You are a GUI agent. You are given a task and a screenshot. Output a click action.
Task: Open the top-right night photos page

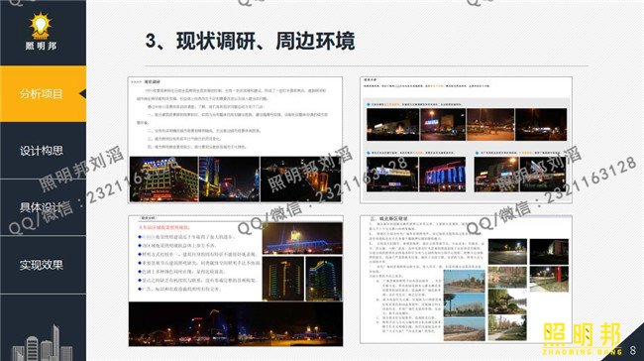tap(467, 140)
